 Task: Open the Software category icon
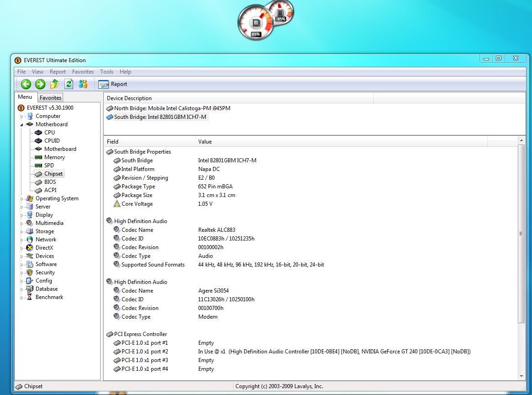click(x=30, y=264)
